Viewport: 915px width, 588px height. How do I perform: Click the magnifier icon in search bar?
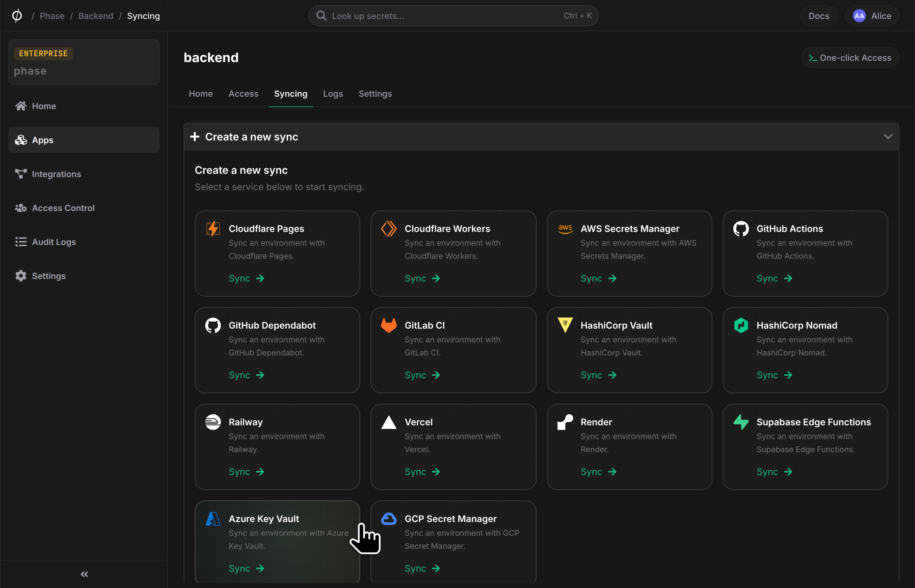pyautogui.click(x=321, y=16)
